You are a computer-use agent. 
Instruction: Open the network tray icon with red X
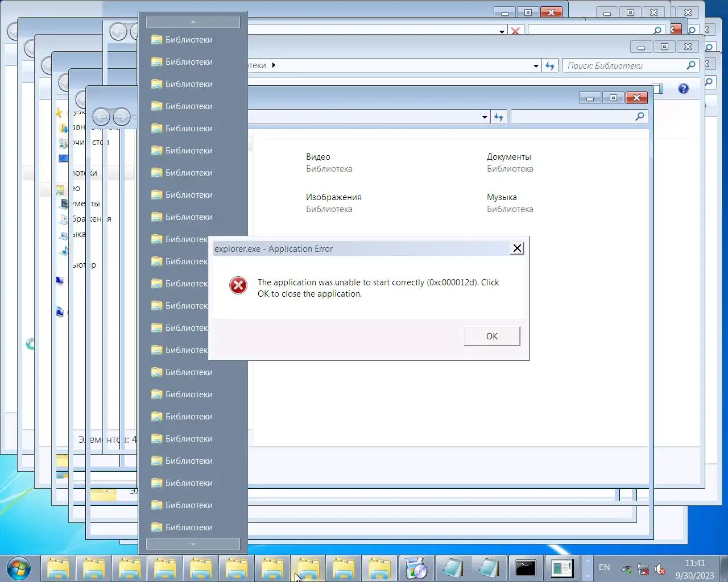tap(643, 569)
